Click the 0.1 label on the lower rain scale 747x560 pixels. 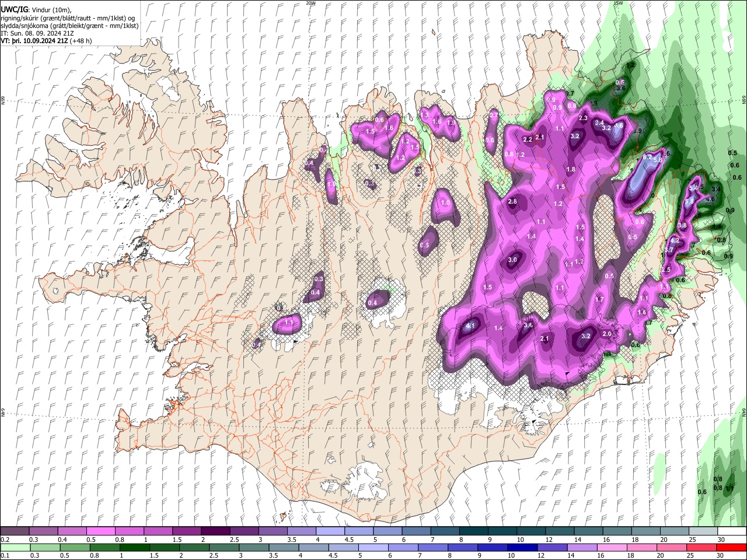pos(5,555)
